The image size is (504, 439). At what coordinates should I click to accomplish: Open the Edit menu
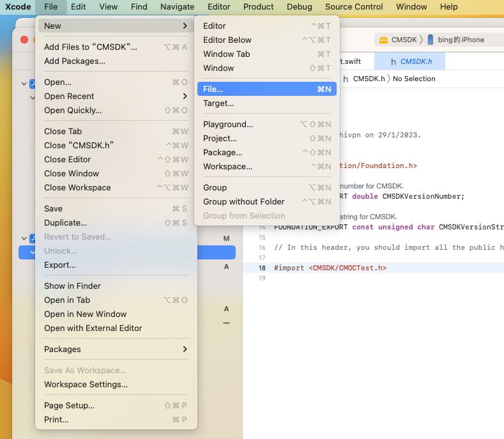click(78, 7)
